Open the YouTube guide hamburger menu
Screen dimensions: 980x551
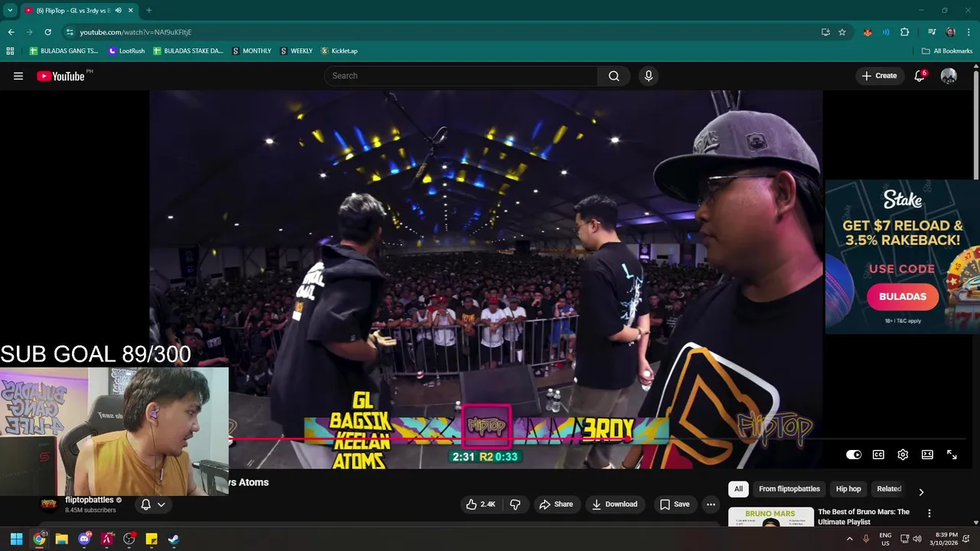coord(18,76)
